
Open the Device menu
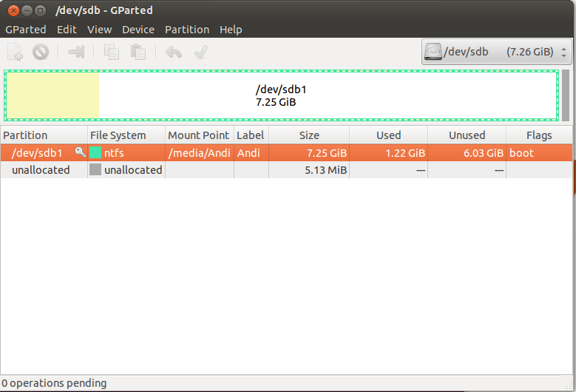(x=138, y=30)
